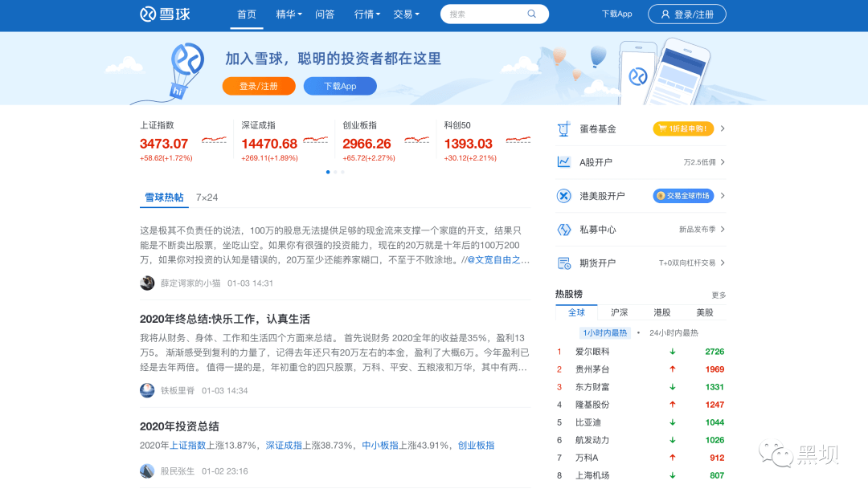Click the hot-air balloon logo in the banner
Screen dimensions: 868x493
tap(186, 71)
